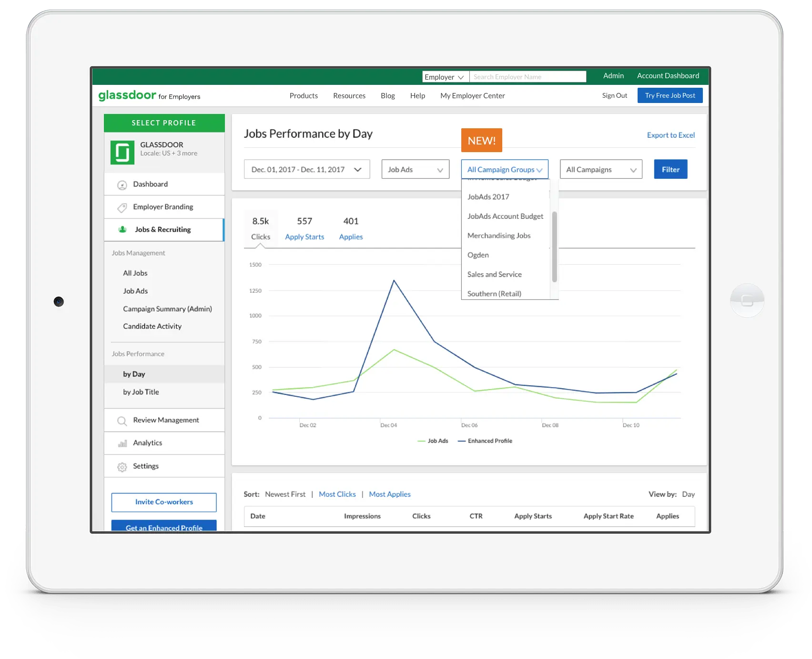Sort table by Most Clicks
Viewport: 812px width, 659px height.
[337, 494]
